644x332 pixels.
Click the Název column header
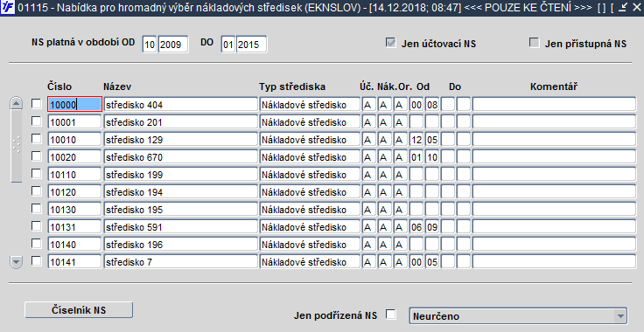click(x=117, y=86)
